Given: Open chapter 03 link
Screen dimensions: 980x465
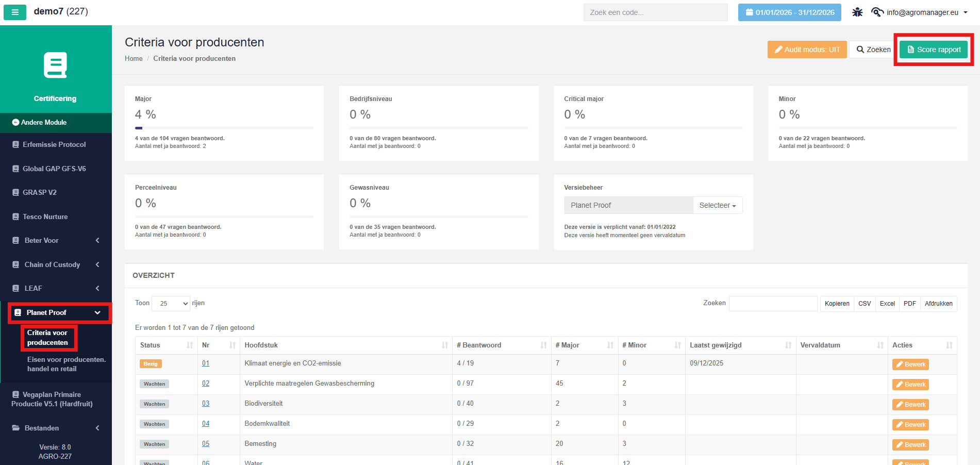Looking at the screenshot, I should 206,404.
